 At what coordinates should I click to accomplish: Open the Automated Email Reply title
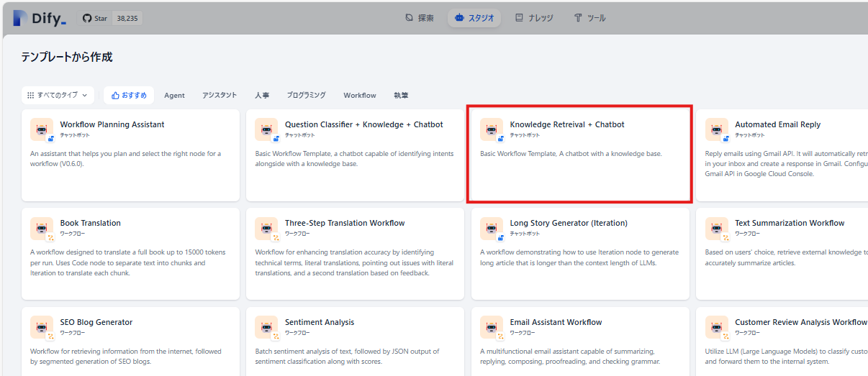click(x=778, y=124)
